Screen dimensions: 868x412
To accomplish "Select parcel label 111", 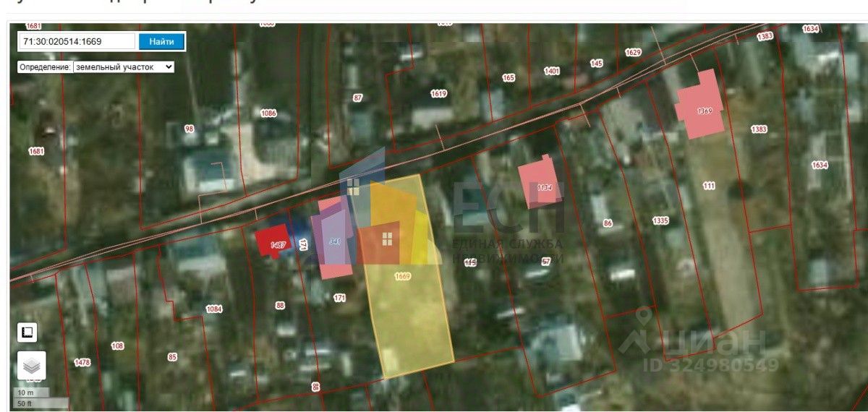I will (709, 186).
